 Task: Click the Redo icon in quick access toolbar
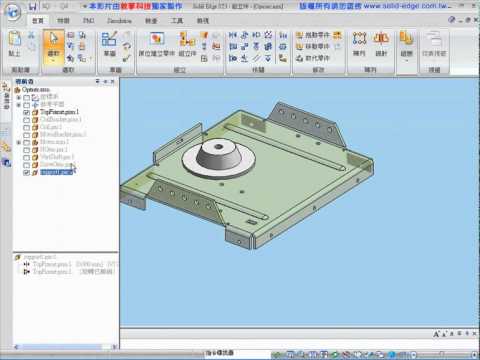(64, 6)
